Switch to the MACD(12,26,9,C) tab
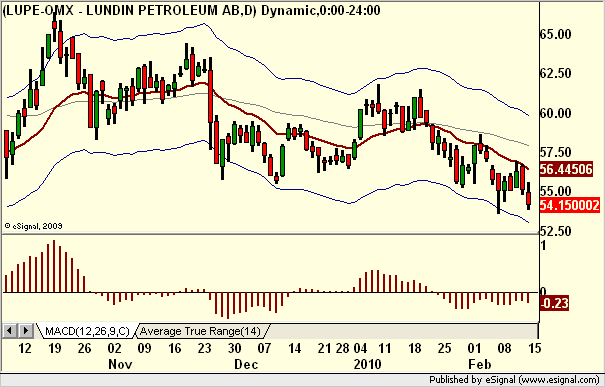 pyautogui.click(x=87, y=331)
